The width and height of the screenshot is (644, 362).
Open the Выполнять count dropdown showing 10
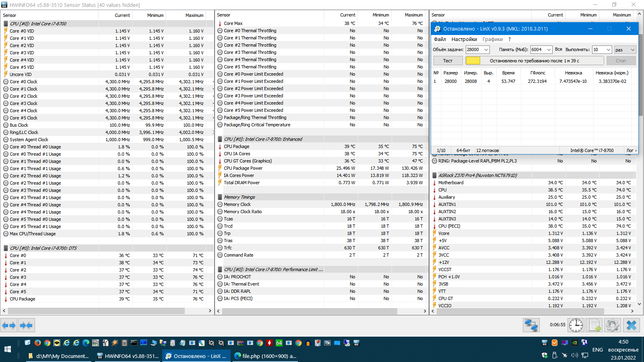(x=602, y=49)
